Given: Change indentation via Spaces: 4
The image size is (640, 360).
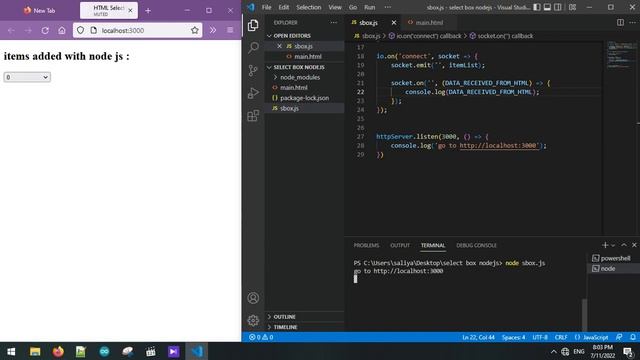Looking at the screenshot, I should (x=513, y=337).
